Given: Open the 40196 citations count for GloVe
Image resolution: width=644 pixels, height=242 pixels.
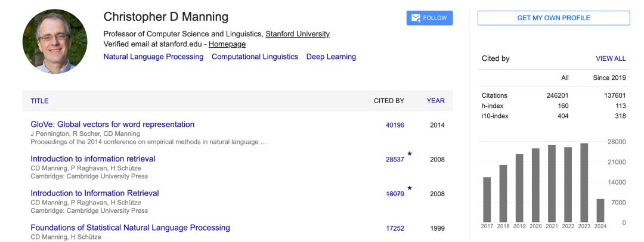Looking at the screenshot, I should [395, 125].
